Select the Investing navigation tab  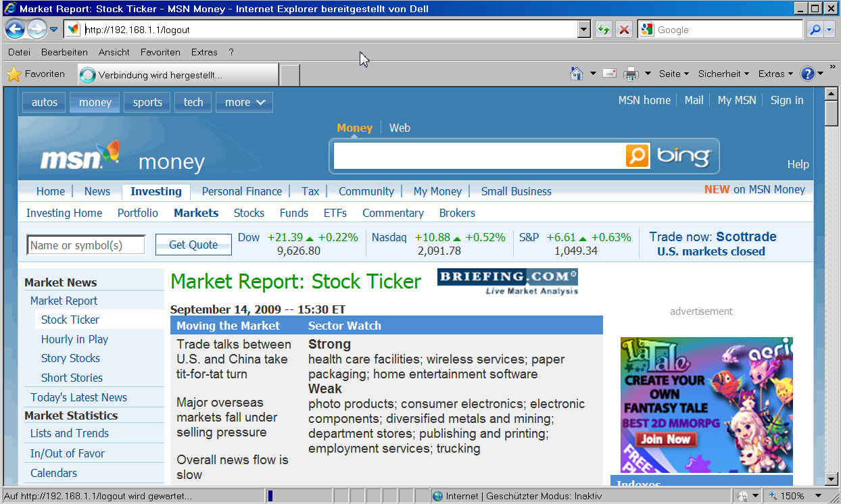point(156,191)
